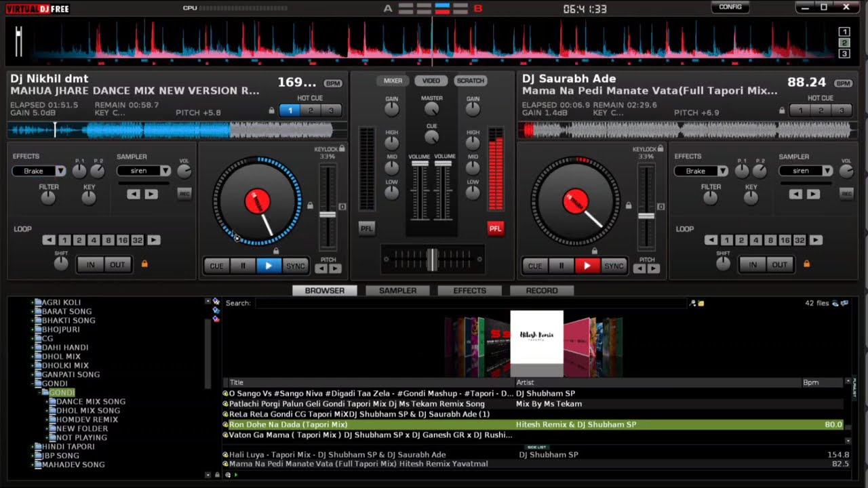Click right deck CUE button
The width and height of the screenshot is (868, 488).
535,266
